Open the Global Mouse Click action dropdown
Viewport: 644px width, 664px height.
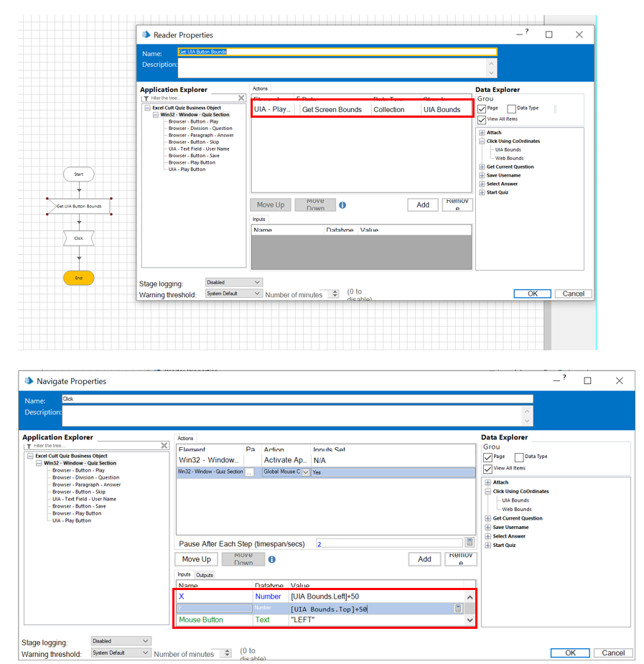point(306,472)
